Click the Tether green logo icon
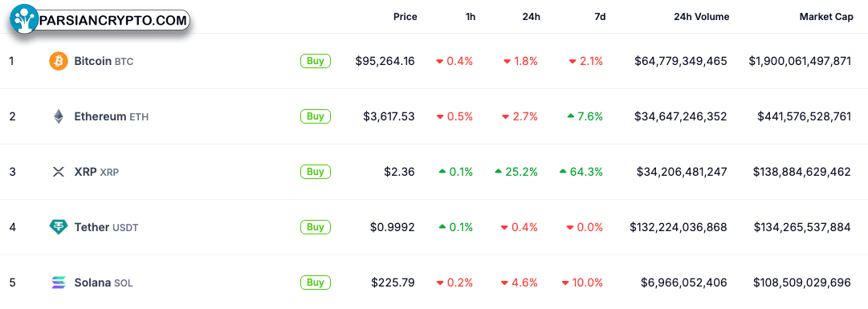Screen dimensions: 868x309 58,227
